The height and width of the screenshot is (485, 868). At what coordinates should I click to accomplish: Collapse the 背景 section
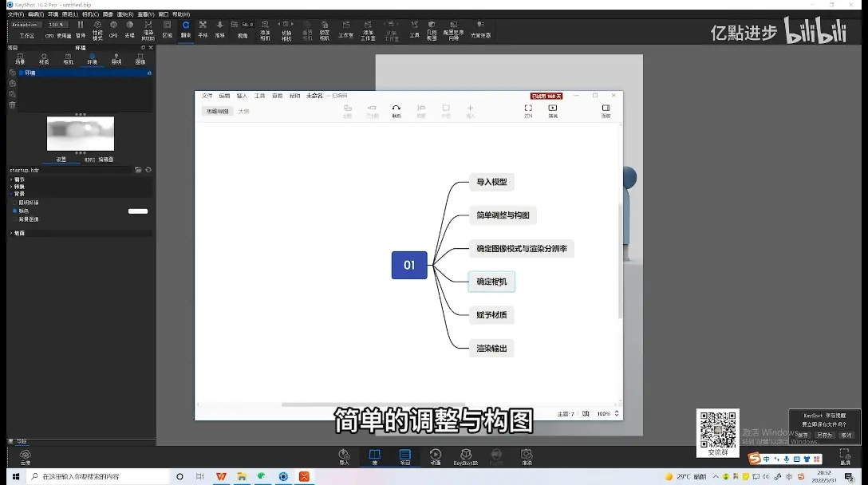point(19,194)
